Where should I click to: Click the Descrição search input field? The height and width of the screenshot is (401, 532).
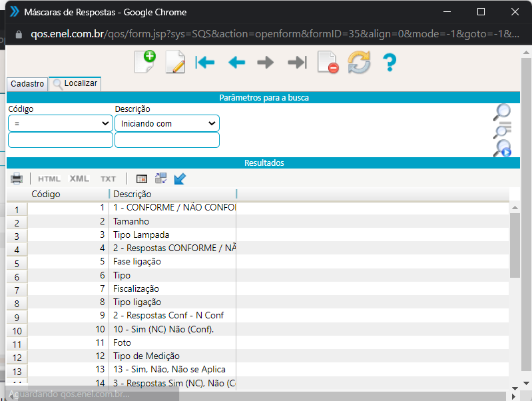tap(166, 140)
